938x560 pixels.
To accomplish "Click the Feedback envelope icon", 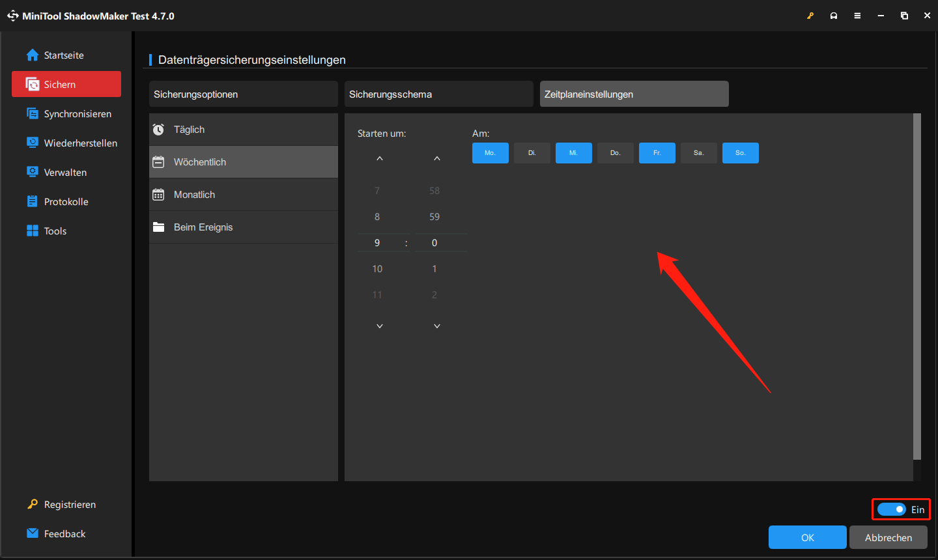I will coord(33,533).
